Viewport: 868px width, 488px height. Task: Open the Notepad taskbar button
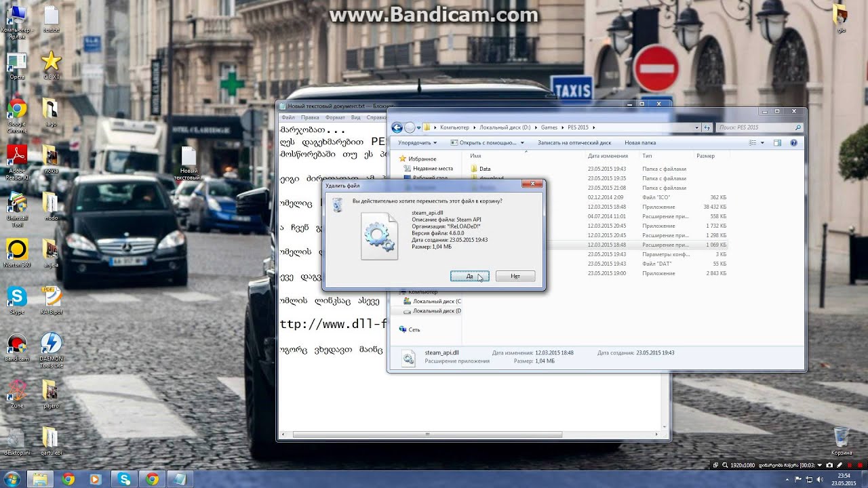(x=180, y=479)
